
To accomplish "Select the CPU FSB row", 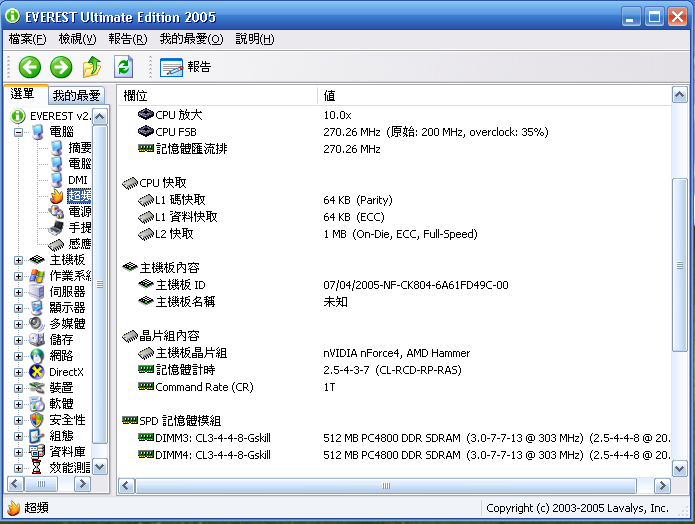I will 394,132.
